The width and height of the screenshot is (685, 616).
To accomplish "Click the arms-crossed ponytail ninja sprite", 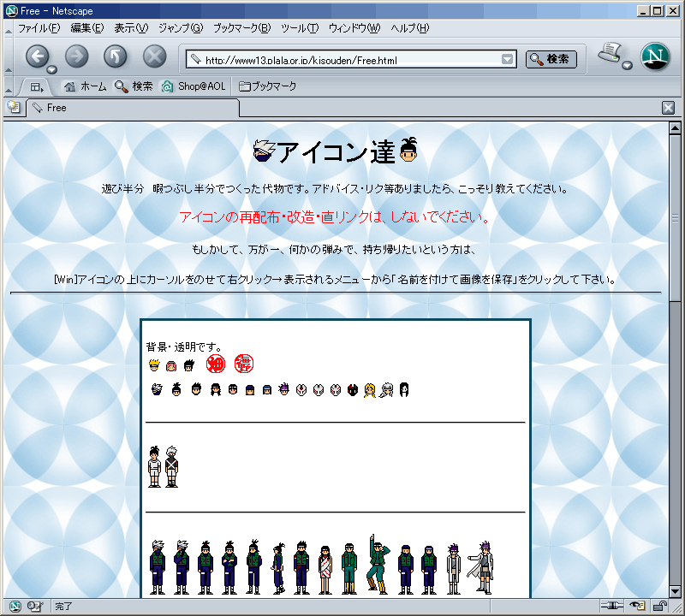I will coord(229,567).
